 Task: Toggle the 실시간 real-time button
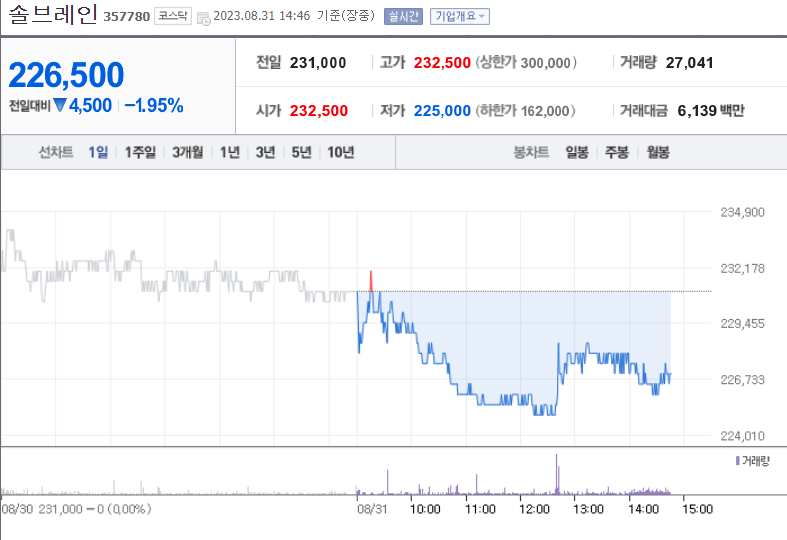403,17
